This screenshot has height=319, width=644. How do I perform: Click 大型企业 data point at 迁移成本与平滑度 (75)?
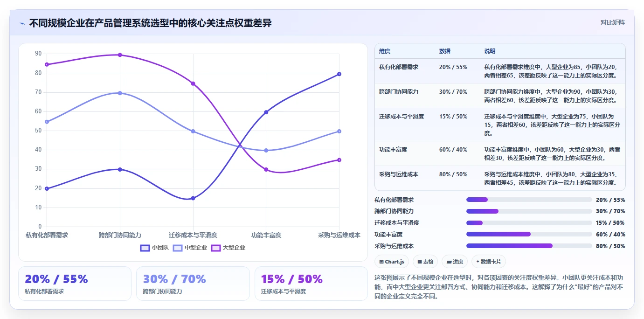193,83
